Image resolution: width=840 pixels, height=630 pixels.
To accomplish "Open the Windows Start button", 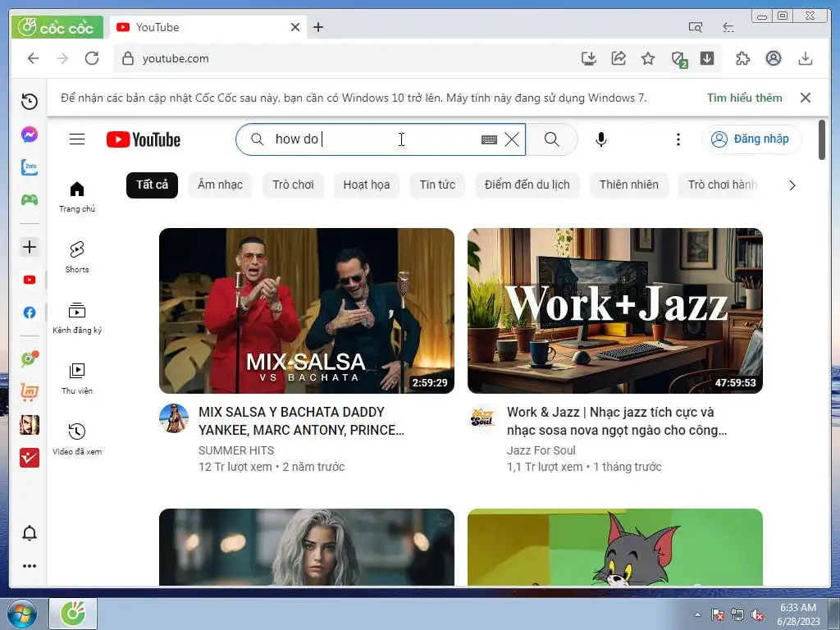I will 21,614.
